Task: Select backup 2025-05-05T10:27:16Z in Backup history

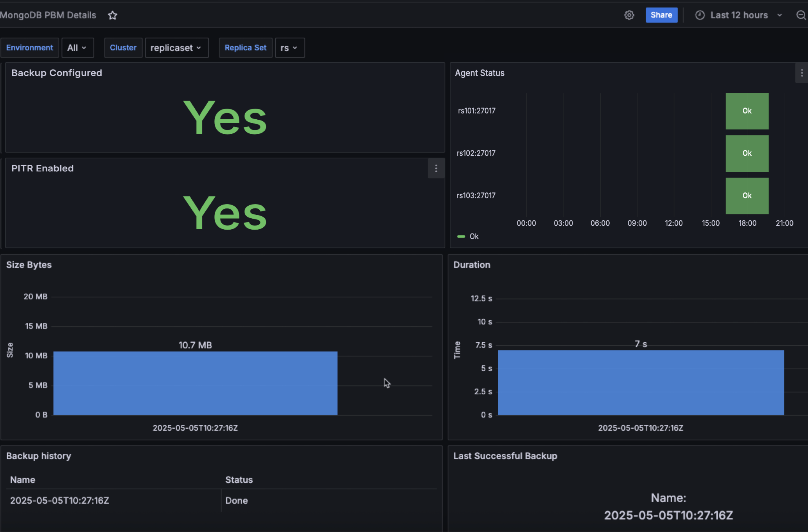Action: tap(59, 500)
